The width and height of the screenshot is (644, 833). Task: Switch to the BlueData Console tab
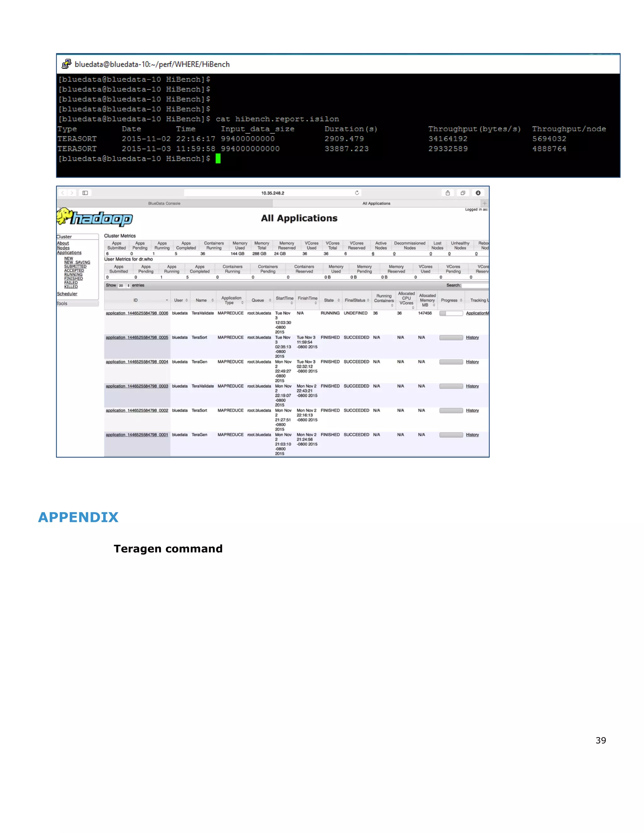tap(164, 203)
